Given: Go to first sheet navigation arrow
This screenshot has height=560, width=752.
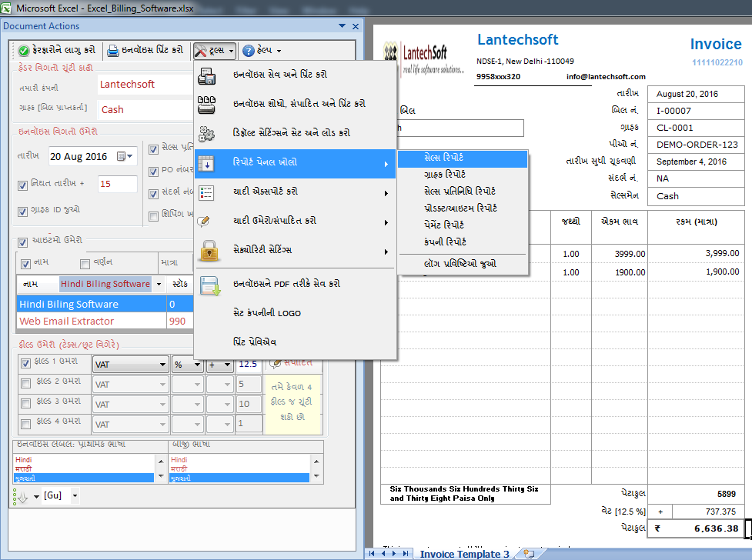Looking at the screenshot, I should click(372, 554).
